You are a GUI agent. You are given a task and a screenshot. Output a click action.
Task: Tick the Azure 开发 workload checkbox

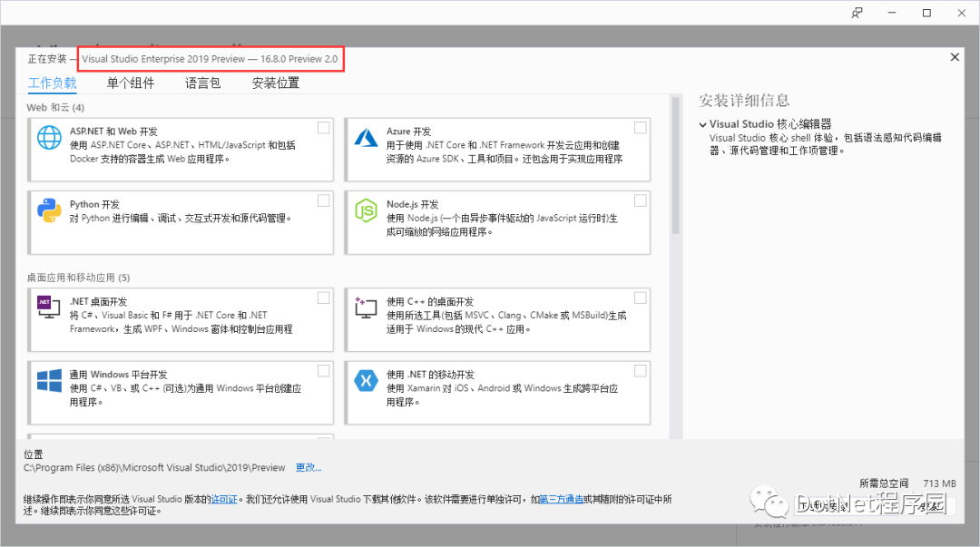(x=641, y=128)
